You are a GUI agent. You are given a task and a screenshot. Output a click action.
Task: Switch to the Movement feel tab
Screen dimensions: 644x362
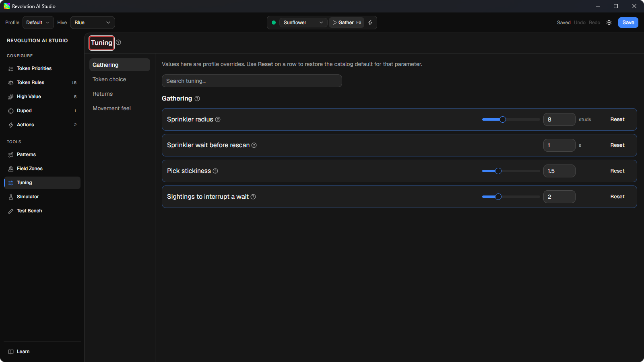click(x=120, y=108)
